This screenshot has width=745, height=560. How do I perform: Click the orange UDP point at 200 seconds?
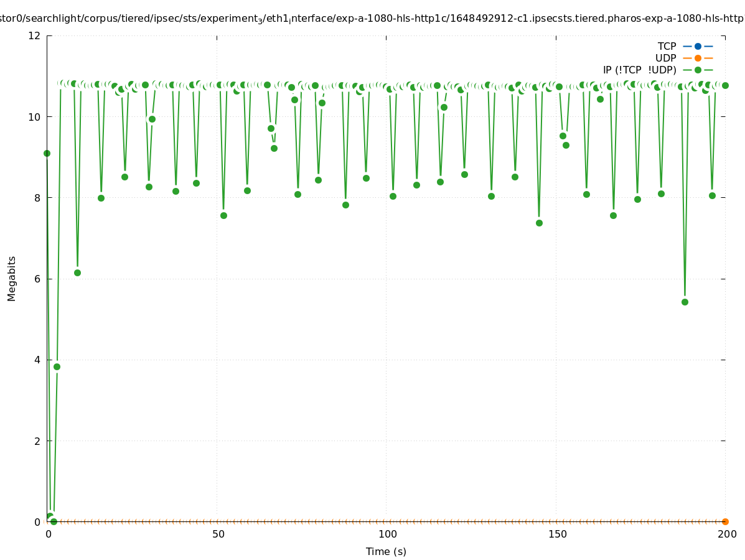tap(725, 521)
